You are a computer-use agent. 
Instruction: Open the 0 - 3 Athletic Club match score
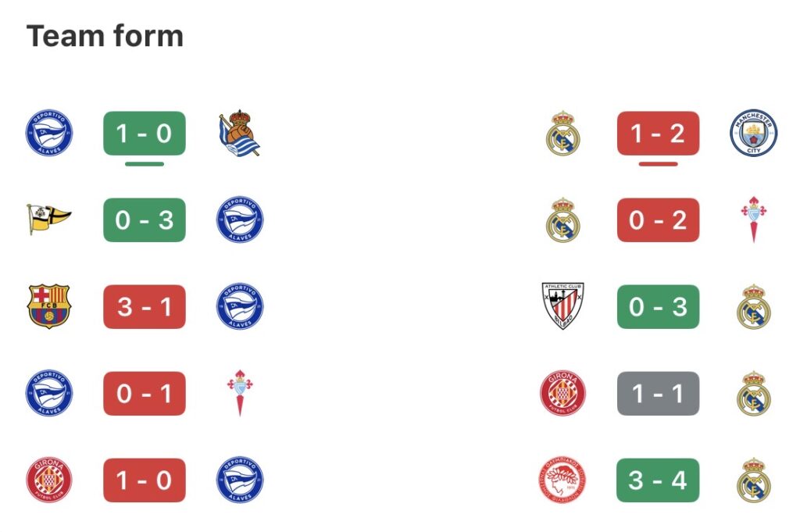[658, 306]
